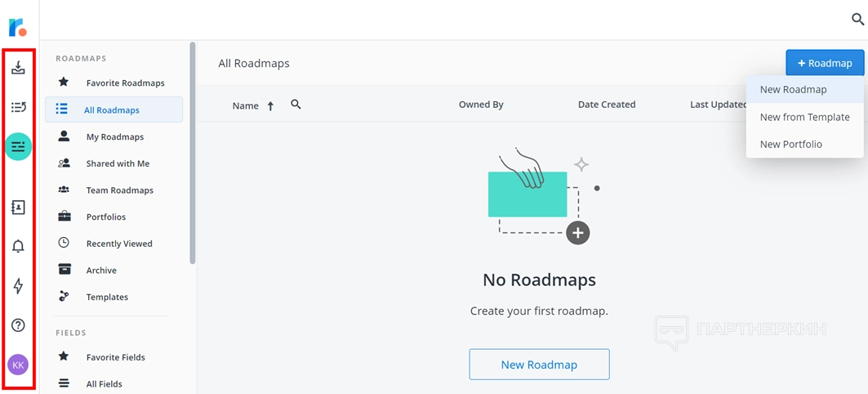This screenshot has height=394, width=868.
Task: Select New from Template menu option
Action: tap(804, 117)
